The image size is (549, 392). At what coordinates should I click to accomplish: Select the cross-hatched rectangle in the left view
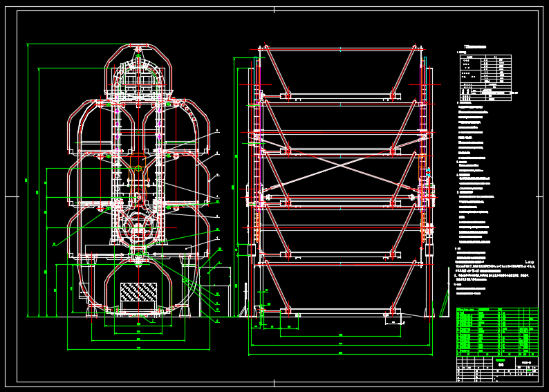[138, 291]
